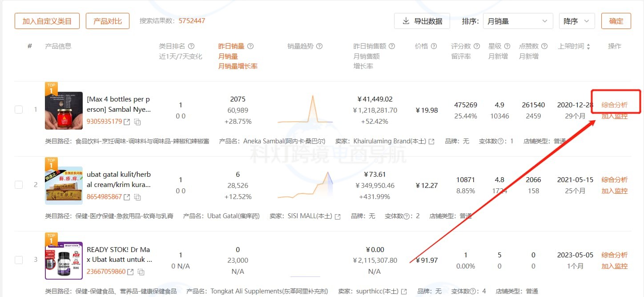The image size is (644, 297).
Task: Check the box for product row 3
Action: coord(19,260)
